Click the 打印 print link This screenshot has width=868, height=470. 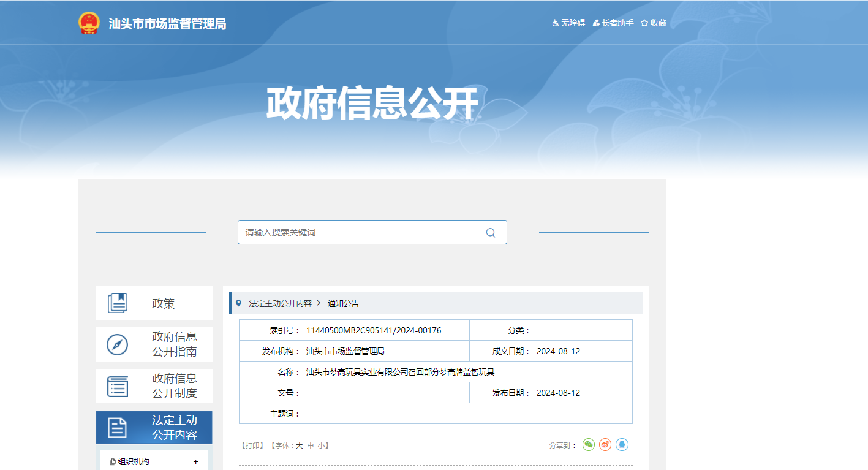click(253, 446)
